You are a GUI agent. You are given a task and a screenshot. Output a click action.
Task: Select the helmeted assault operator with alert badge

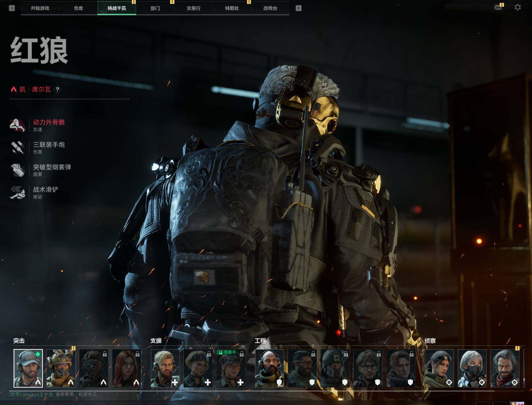coord(61,368)
